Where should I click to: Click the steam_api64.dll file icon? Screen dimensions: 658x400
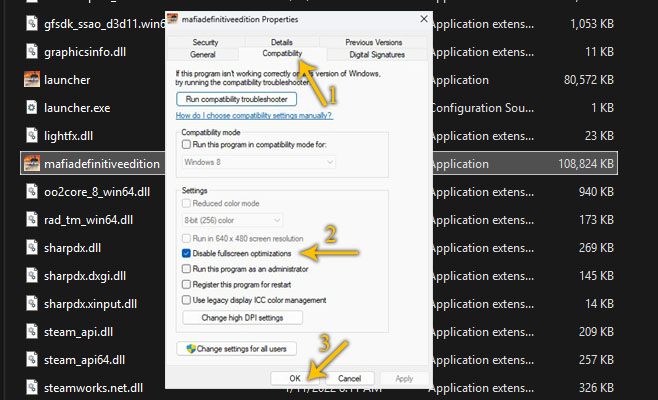[x=32, y=360]
